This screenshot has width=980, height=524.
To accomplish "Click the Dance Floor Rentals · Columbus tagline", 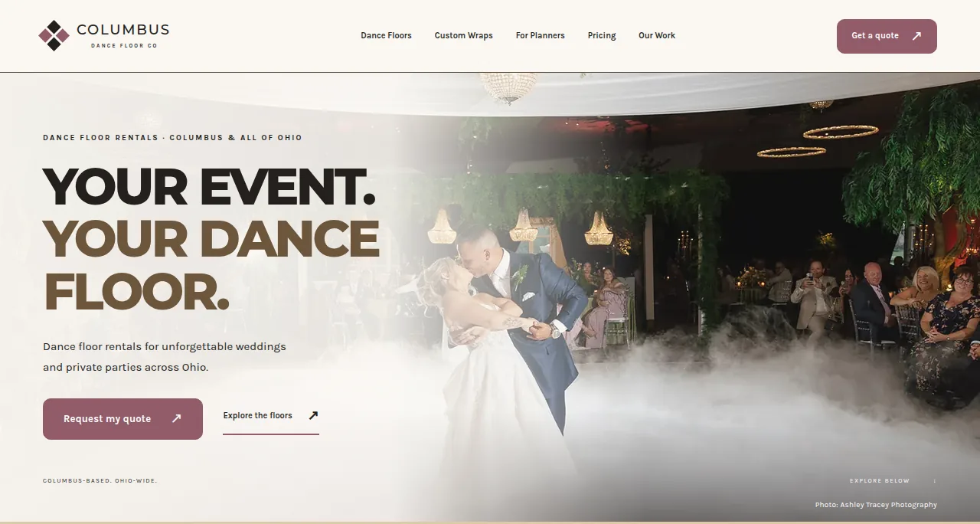I will pyautogui.click(x=172, y=138).
